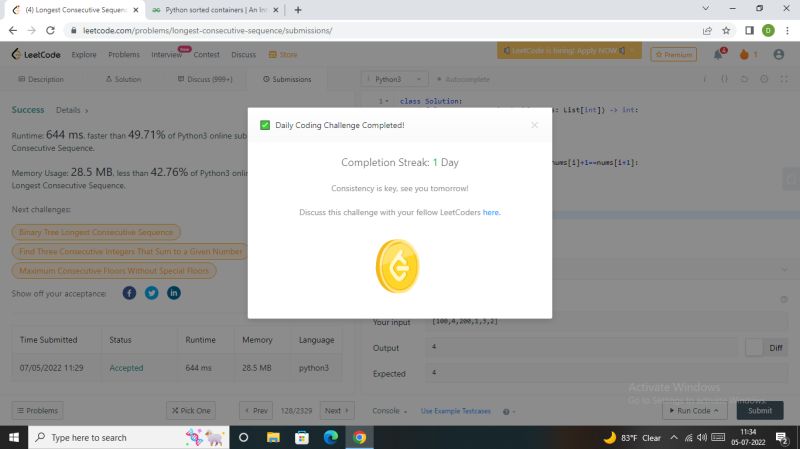Open the Problems menu item
The height and width of the screenshot is (449, 800).
pos(123,55)
